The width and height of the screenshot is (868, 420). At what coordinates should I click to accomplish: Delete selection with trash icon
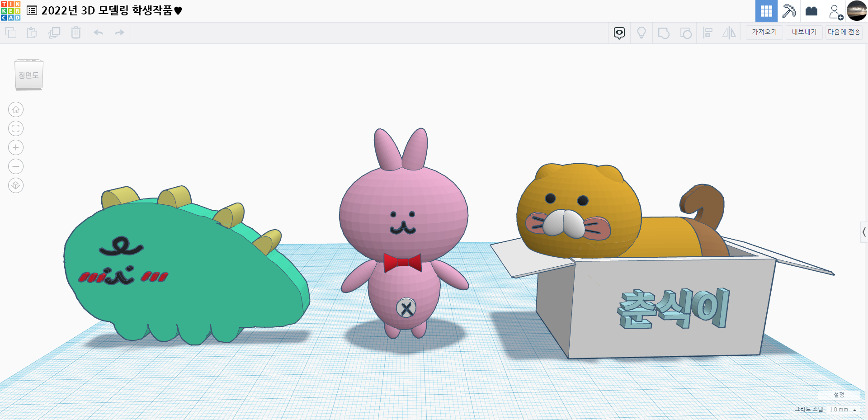(x=76, y=33)
